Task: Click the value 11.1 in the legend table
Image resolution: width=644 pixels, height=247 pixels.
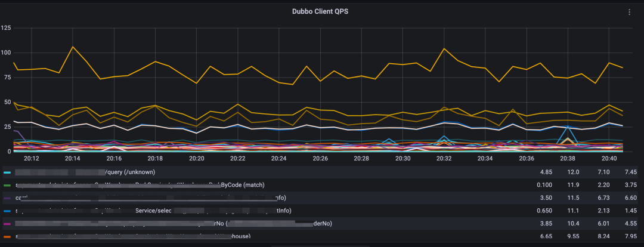Action: [x=574, y=211]
